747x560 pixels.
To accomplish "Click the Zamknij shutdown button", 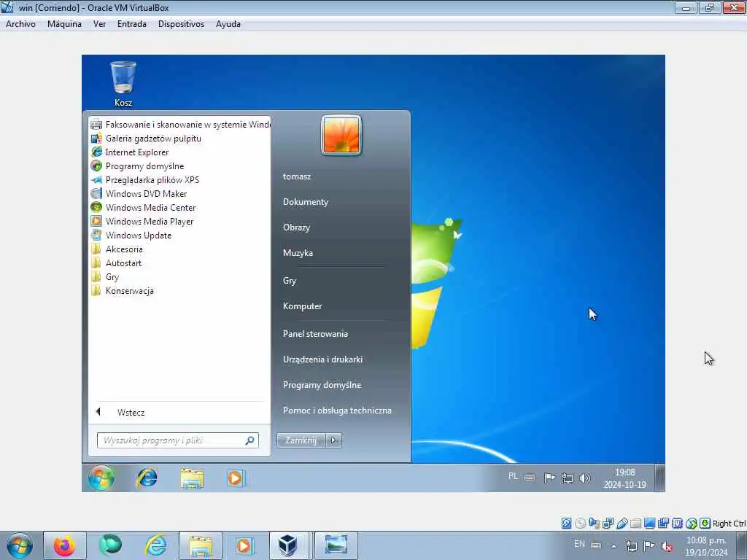I will point(301,440).
